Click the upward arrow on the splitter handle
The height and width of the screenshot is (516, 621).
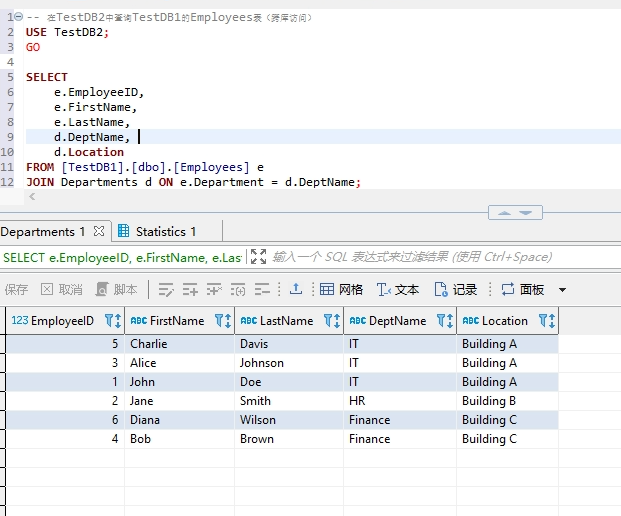pos(504,213)
